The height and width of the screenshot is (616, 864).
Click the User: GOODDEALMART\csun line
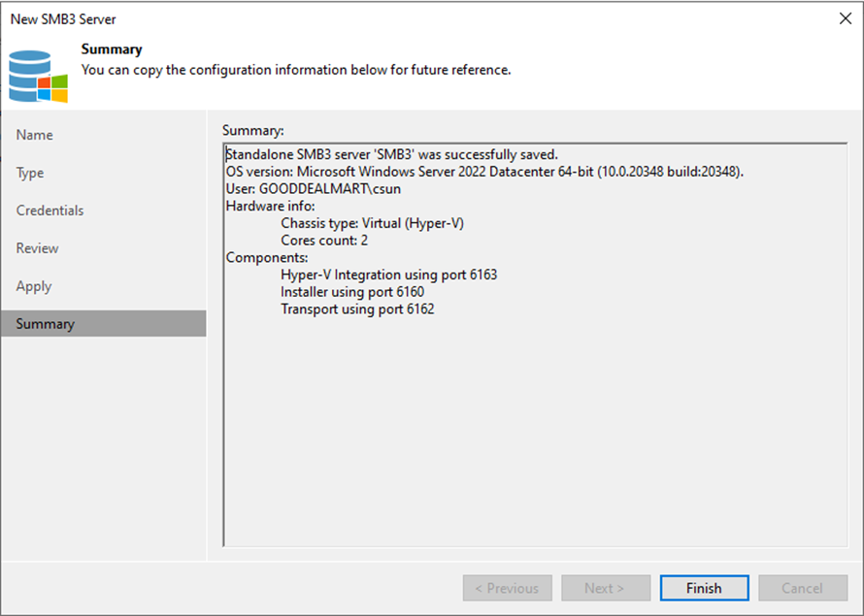(x=313, y=189)
